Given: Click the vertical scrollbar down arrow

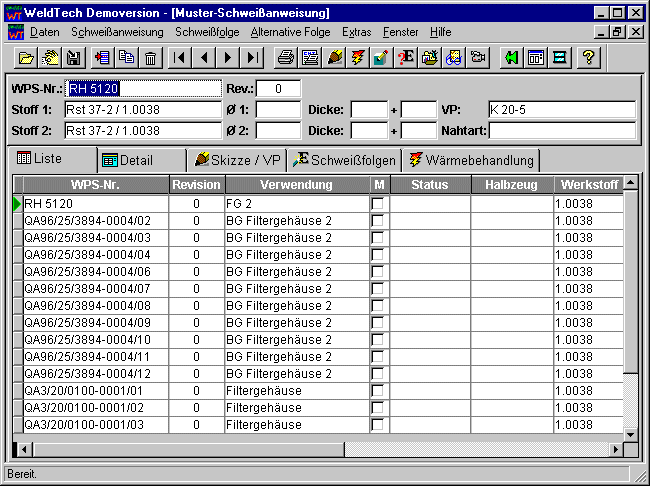Looking at the screenshot, I should 630,432.
